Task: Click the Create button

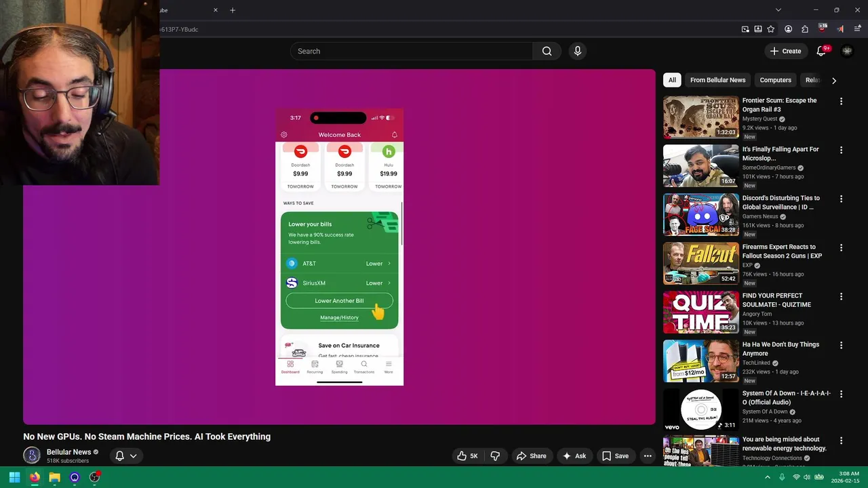Action: pos(785,51)
